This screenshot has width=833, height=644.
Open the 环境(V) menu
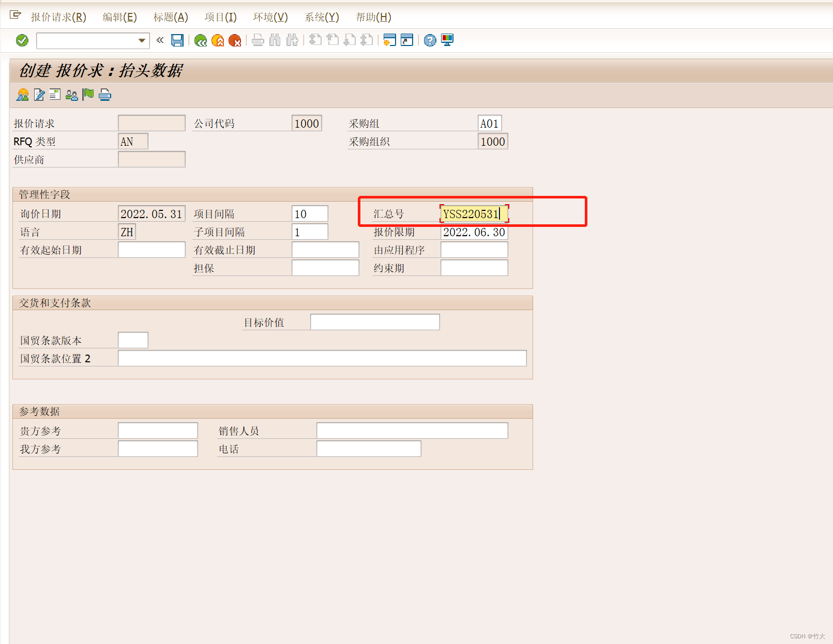tap(270, 17)
